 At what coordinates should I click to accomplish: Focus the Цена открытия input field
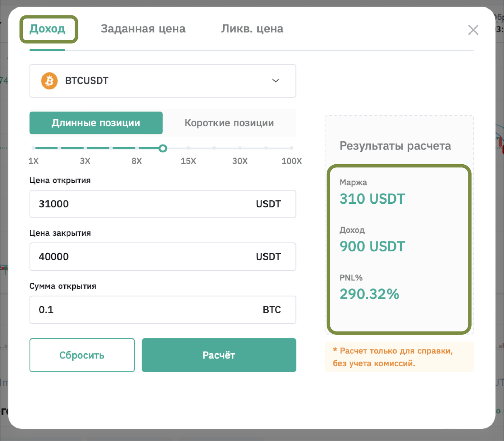pos(163,204)
